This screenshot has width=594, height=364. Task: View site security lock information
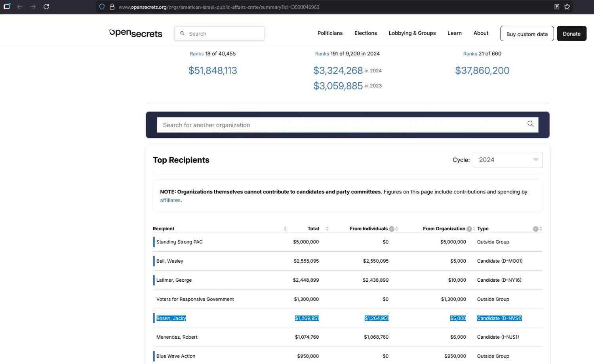coord(112,7)
